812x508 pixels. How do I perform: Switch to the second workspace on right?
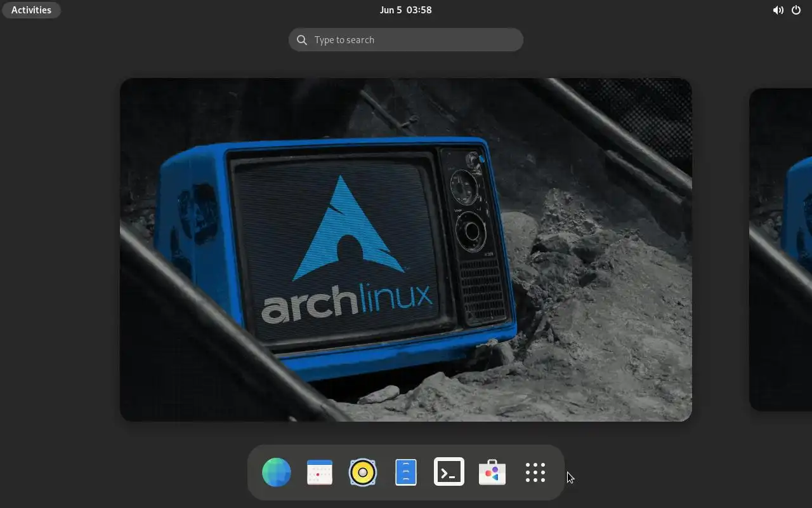[781, 250]
